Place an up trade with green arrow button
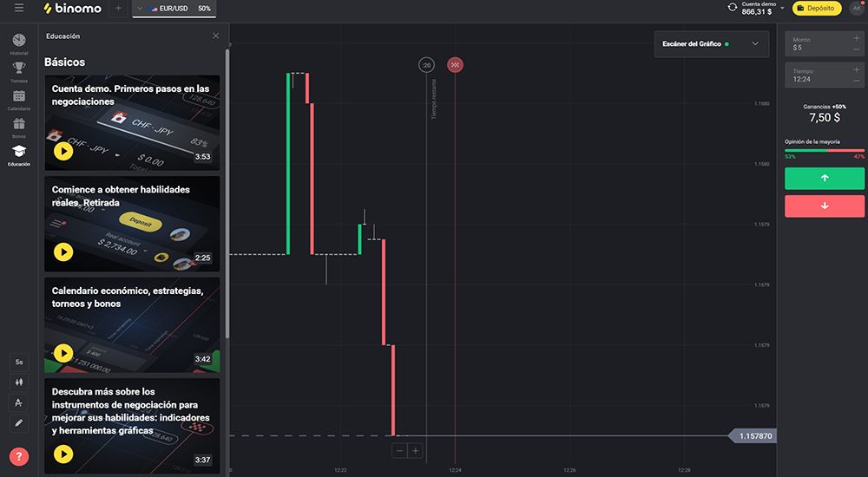This screenshot has height=477, width=868. pyautogui.click(x=824, y=178)
